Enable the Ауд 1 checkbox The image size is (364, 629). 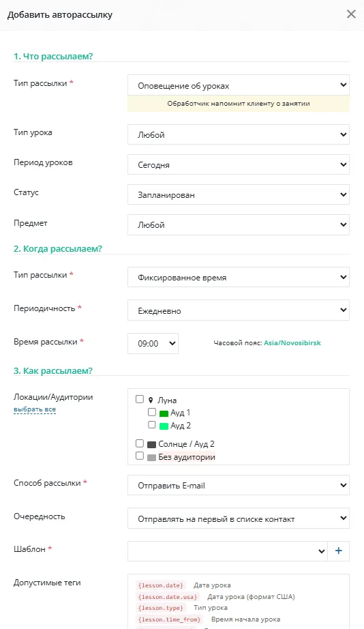(151, 412)
